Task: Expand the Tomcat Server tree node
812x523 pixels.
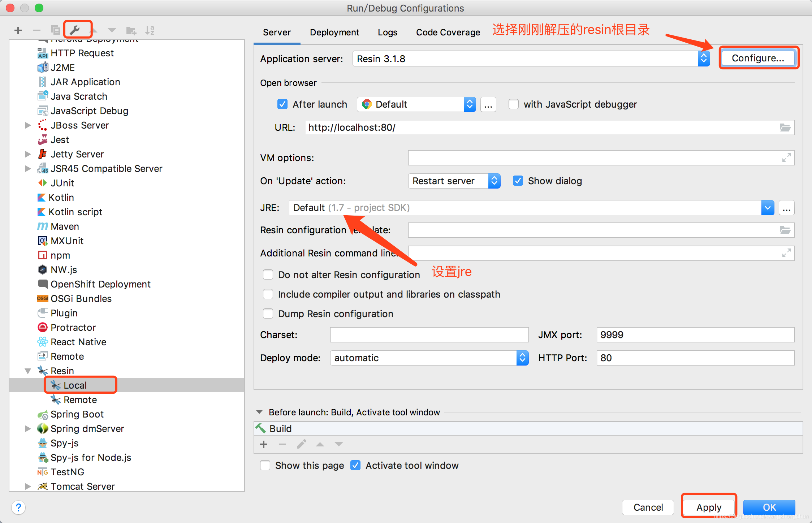Action: (x=28, y=487)
